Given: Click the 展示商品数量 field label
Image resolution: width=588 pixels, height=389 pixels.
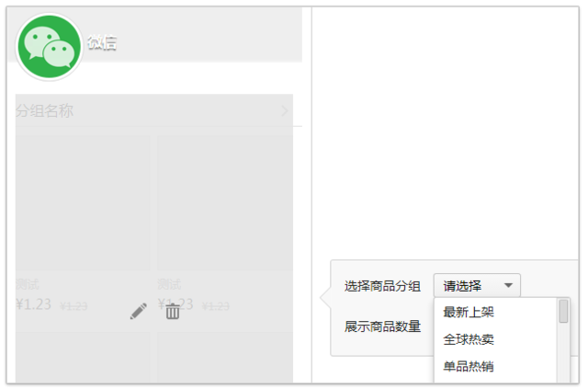Looking at the screenshot, I should tap(382, 326).
